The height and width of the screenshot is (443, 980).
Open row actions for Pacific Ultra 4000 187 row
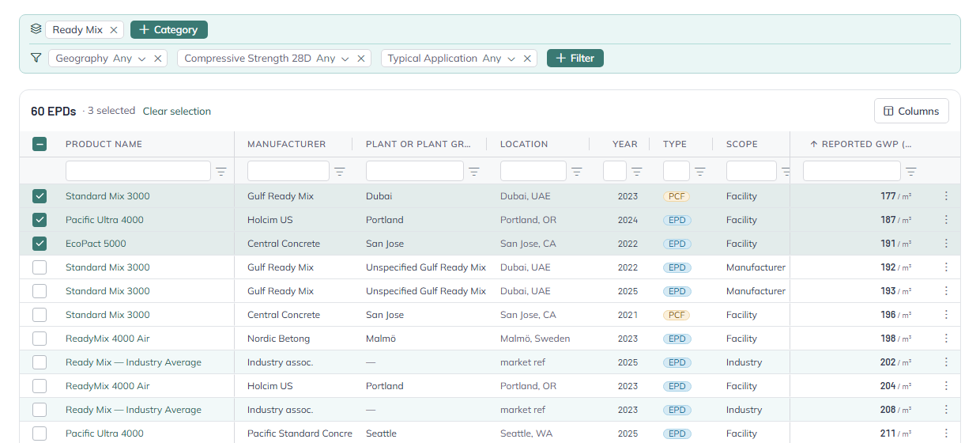946,220
